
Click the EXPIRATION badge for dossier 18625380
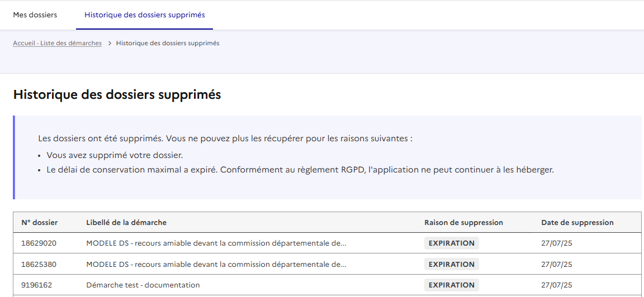tap(451, 265)
